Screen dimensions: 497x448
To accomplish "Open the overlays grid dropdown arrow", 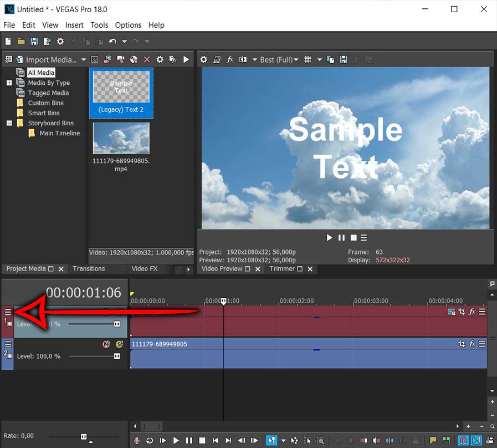I will click(x=320, y=60).
